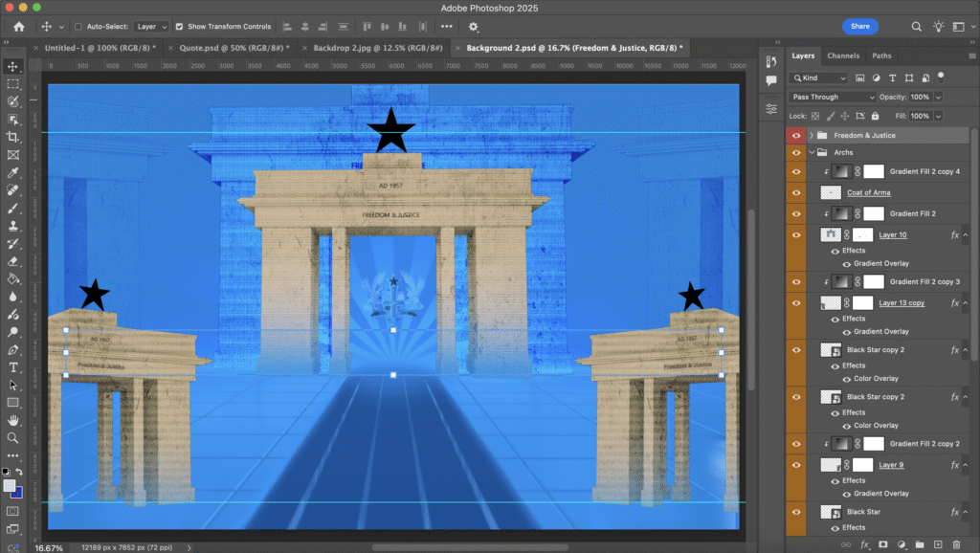Toggle visibility of Layer 10
Screen dimensions: 980x553
click(795, 235)
